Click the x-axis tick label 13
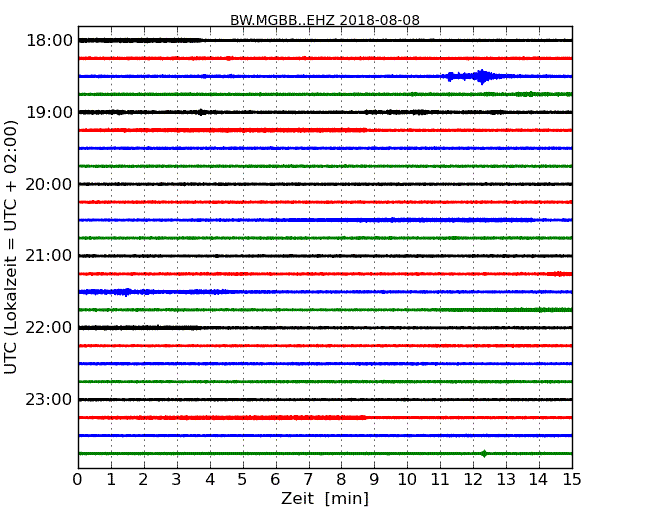This screenshot has height=520, width=650. (x=506, y=480)
